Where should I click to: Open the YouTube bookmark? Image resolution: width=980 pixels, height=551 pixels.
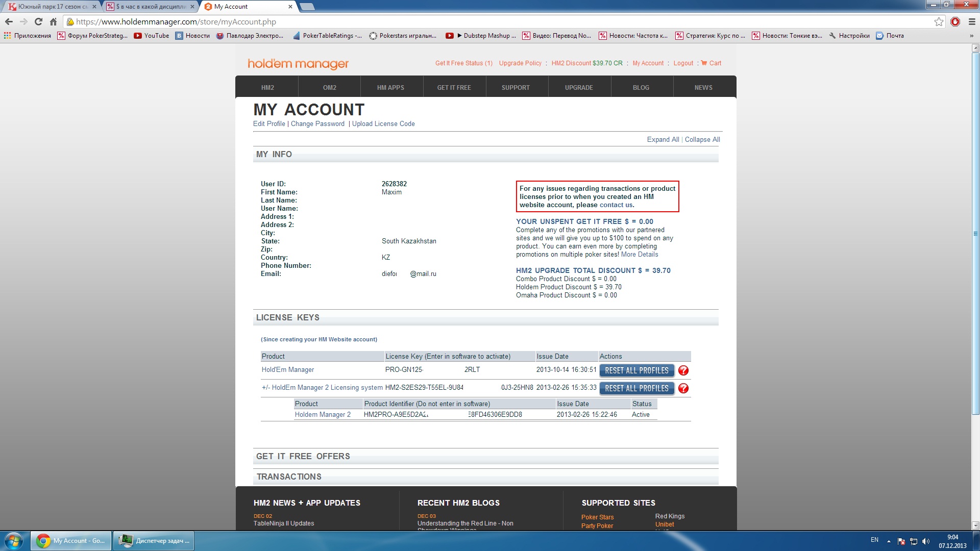point(152,36)
